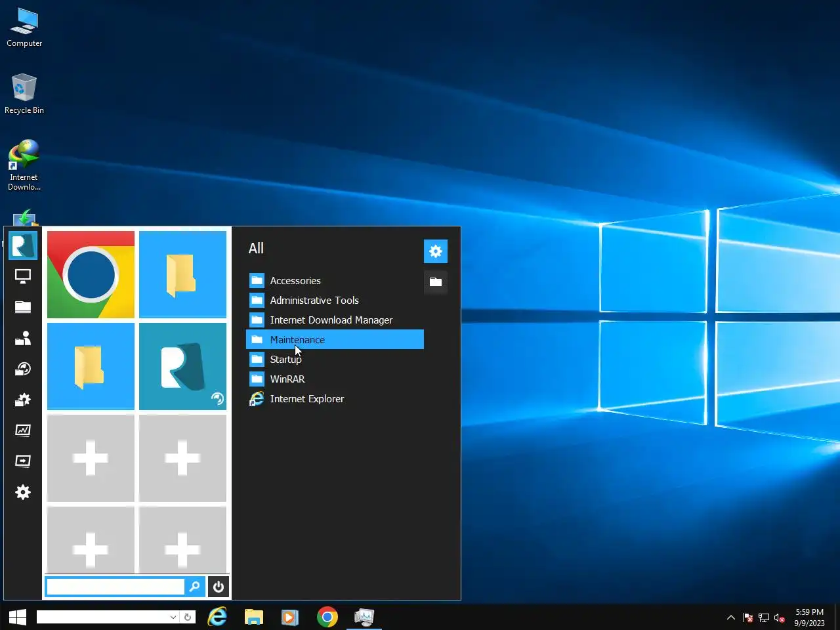Open the Reviver logo tile with clock
Screen dimensions: 840x630
(x=182, y=366)
